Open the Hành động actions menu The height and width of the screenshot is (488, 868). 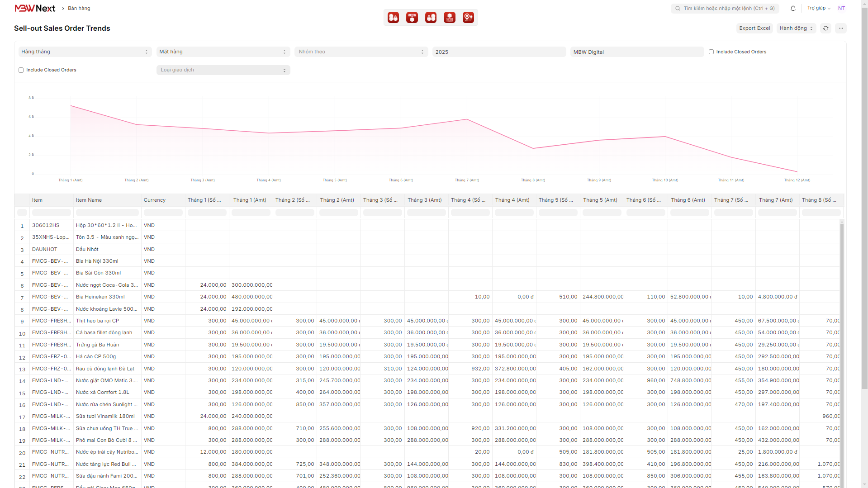(796, 28)
